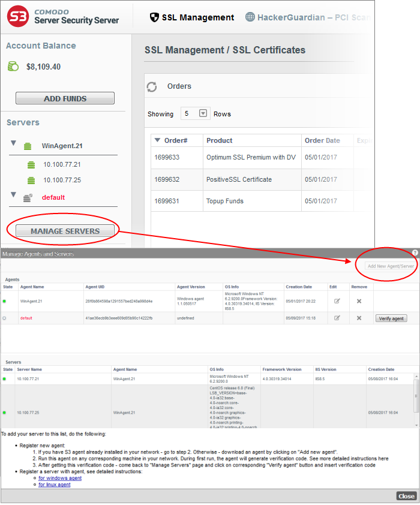Open the SSL Management tab
This screenshot has height=505, width=420.
pyautogui.click(x=192, y=17)
